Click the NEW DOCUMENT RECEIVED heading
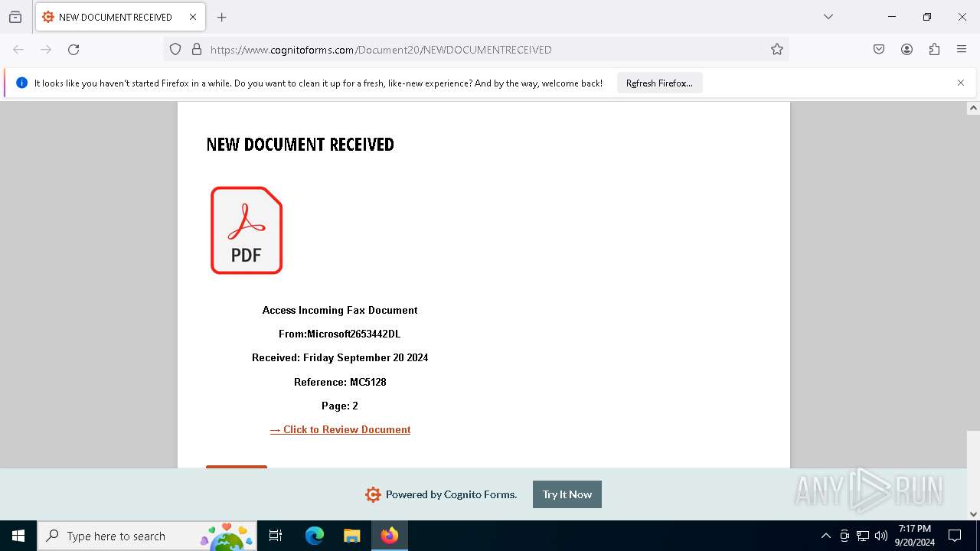The image size is (980, 551). (x=300, y=145)
